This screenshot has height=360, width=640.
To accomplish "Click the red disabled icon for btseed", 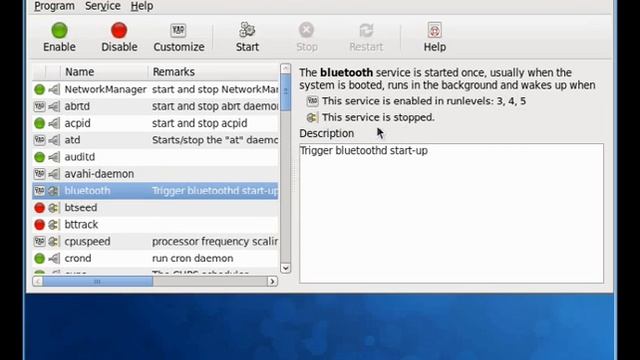I will tap(40, 208).
